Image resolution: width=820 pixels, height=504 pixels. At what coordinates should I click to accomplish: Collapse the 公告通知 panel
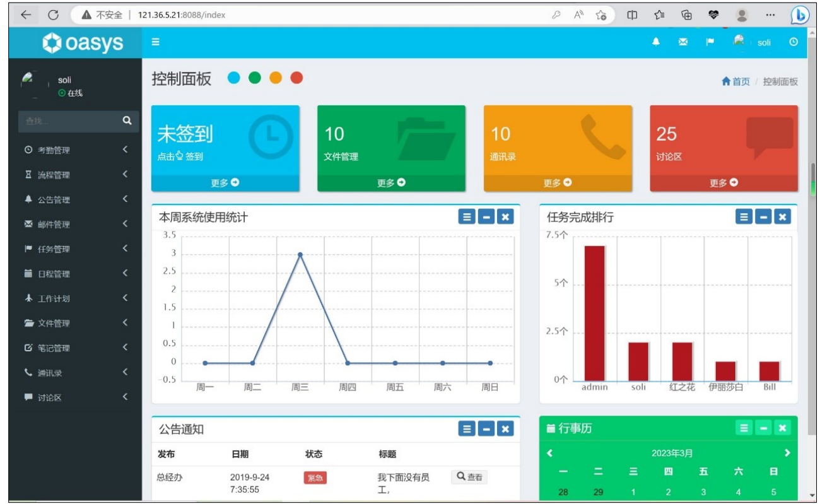[x=486, y=429]
